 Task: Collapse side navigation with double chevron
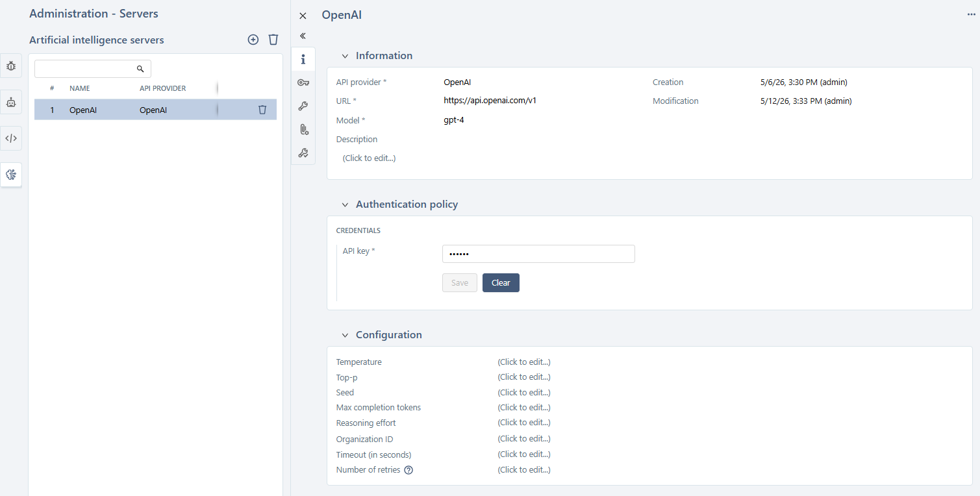click(x=303, y=36)
